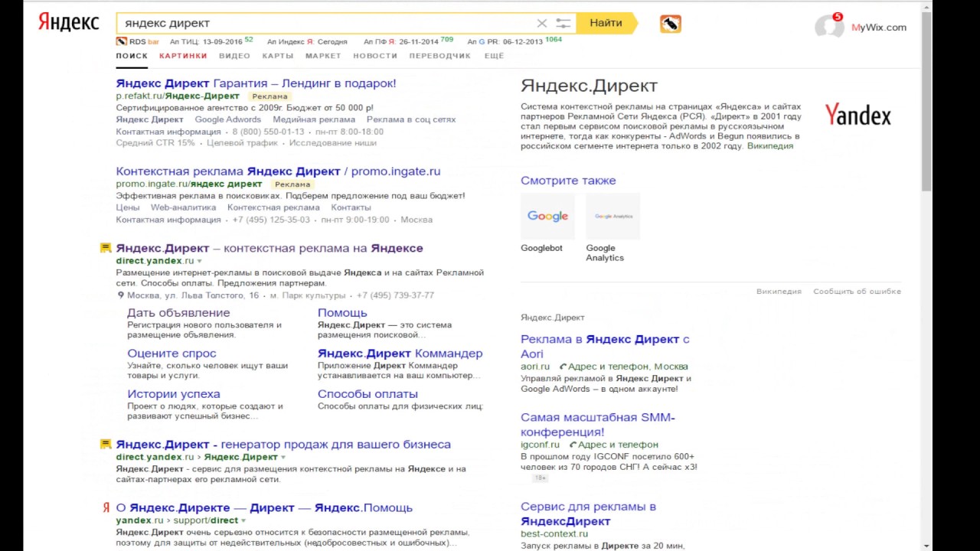
Task: Open advanced search settings sliders icon
Action: pyautogui.click(x=563, y=24)
